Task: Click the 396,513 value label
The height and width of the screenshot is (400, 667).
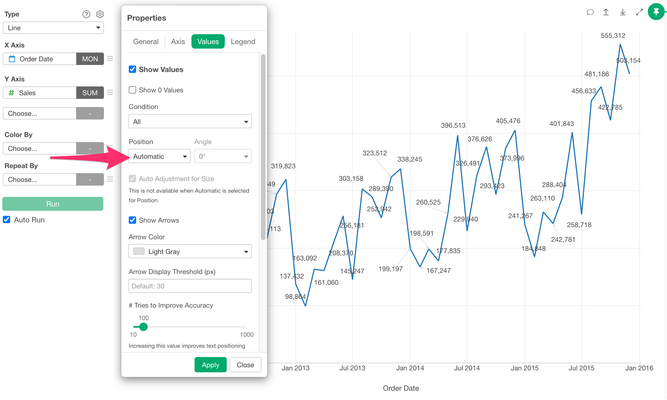Action: tap(453, 125)
